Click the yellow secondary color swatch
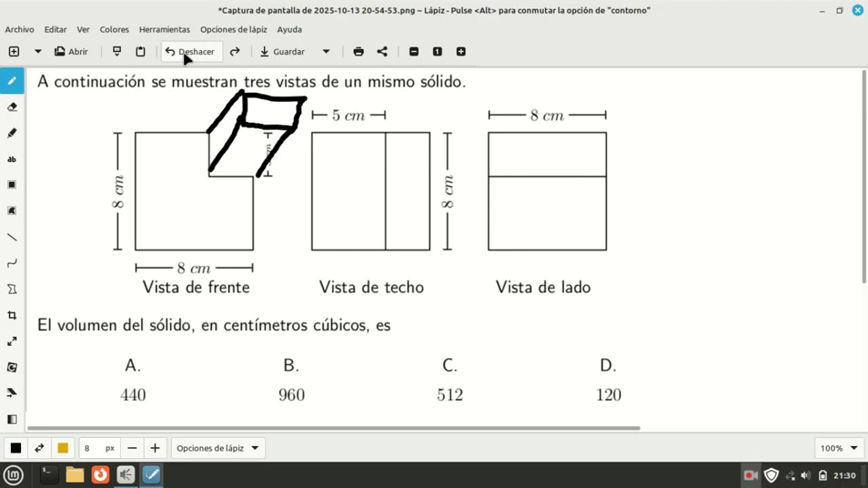Viewport: 868px width, 488px height. [63, 448]
